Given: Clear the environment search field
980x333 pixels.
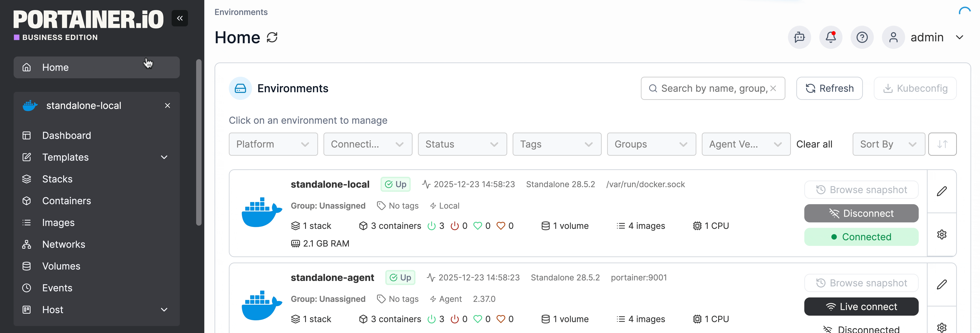Looking at the screenshot, I should [773, 88].
